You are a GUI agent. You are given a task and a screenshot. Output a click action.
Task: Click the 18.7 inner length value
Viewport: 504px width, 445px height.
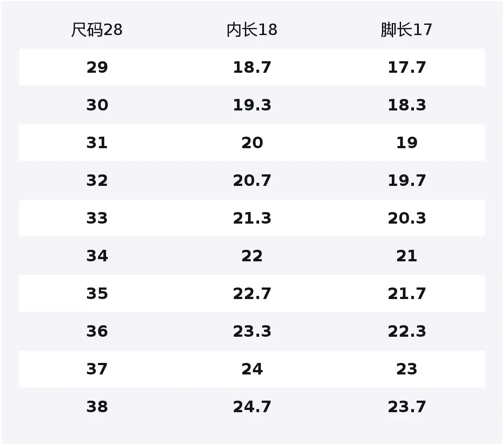click(x=252, y=67)
